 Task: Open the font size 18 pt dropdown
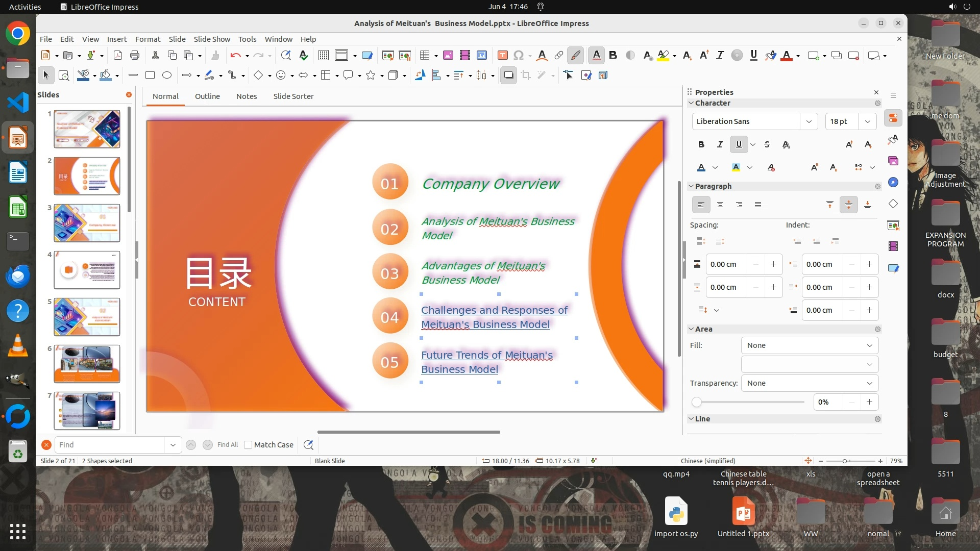coord(868,121)
